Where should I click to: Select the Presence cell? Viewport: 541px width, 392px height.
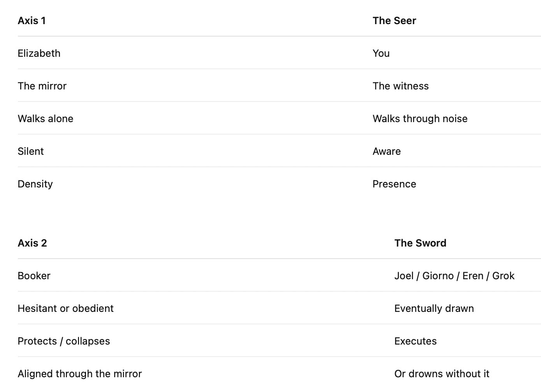click(x=394, y=184)
